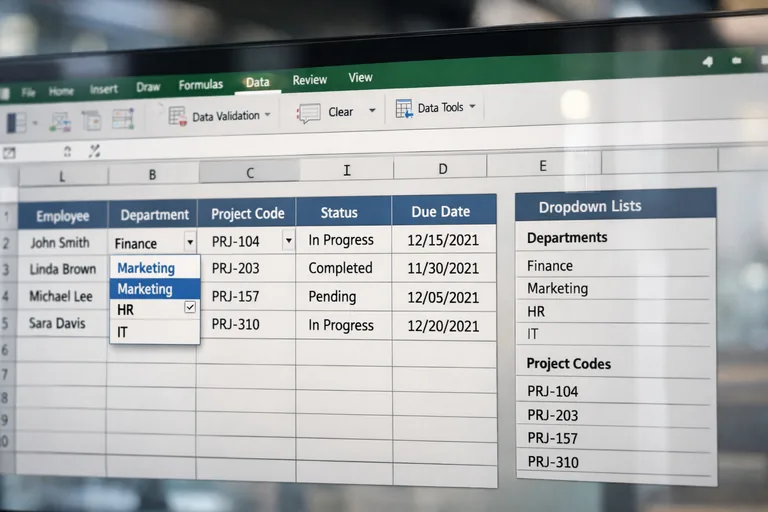
Task: Select column header E
Action: pos(543,166)
